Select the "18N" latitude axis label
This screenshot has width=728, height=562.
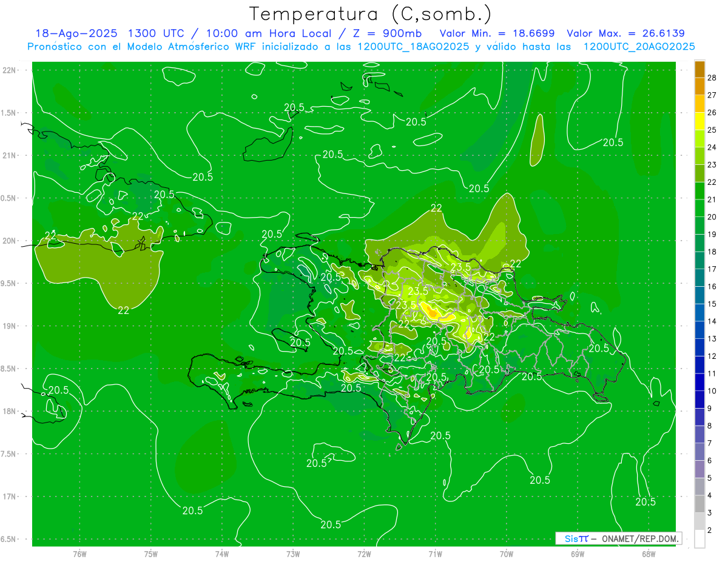pyautogui.click(x=9, y=411)
